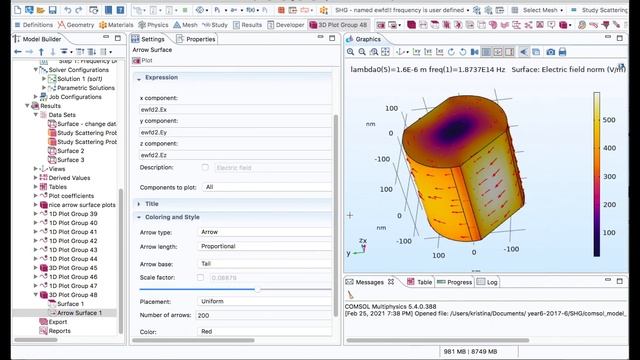Click the Settings panel vertical scrollbar
The width and height of the screenshot is (640, 360).
click(x=336, y=215)
